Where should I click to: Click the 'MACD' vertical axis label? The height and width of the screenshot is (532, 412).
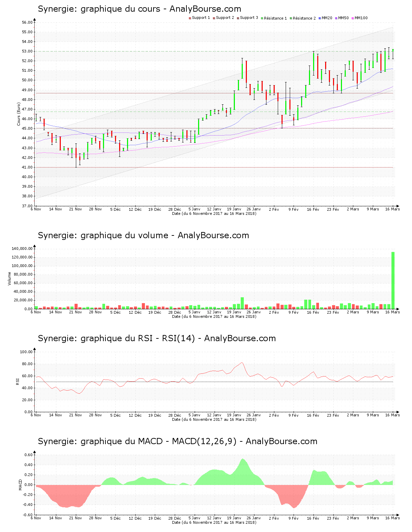20,485
